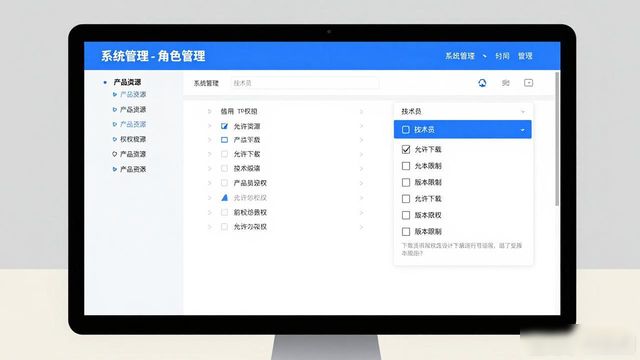Open the 管理 item in the blue header
Viewport: 640px width, 360px height.
(x=525, y=56)
